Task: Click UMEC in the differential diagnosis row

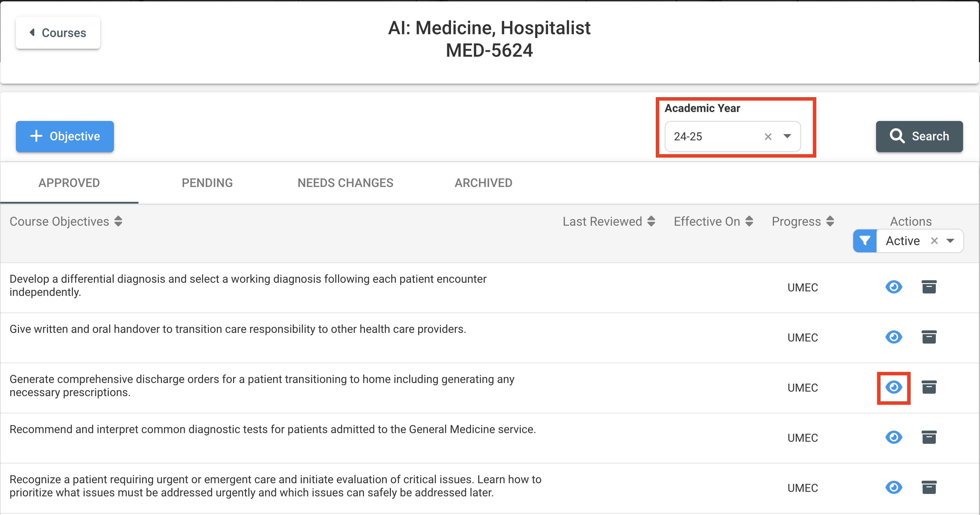Action: pyautogui.click(x=803, y=288)
